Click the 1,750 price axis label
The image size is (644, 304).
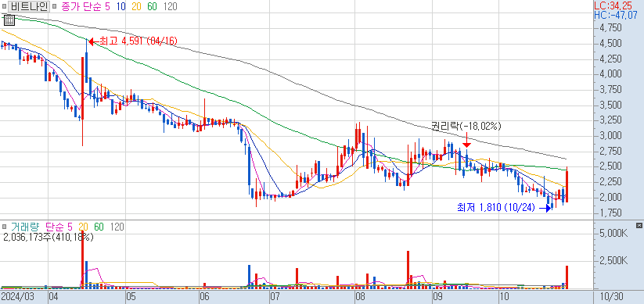tap(610, 213)
